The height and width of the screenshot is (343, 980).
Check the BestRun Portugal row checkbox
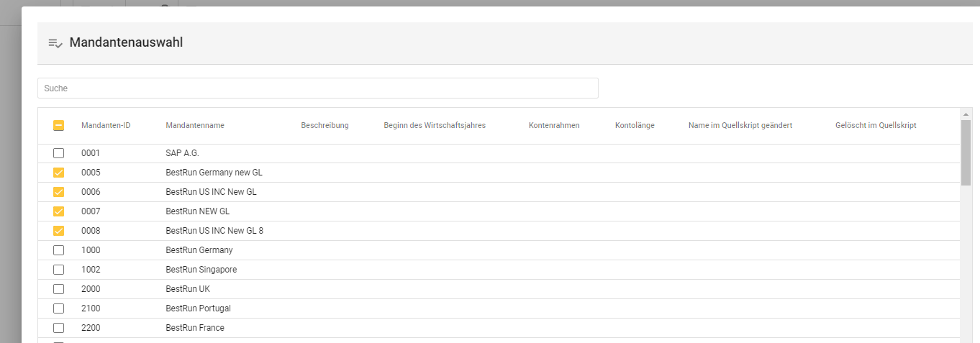58,308
